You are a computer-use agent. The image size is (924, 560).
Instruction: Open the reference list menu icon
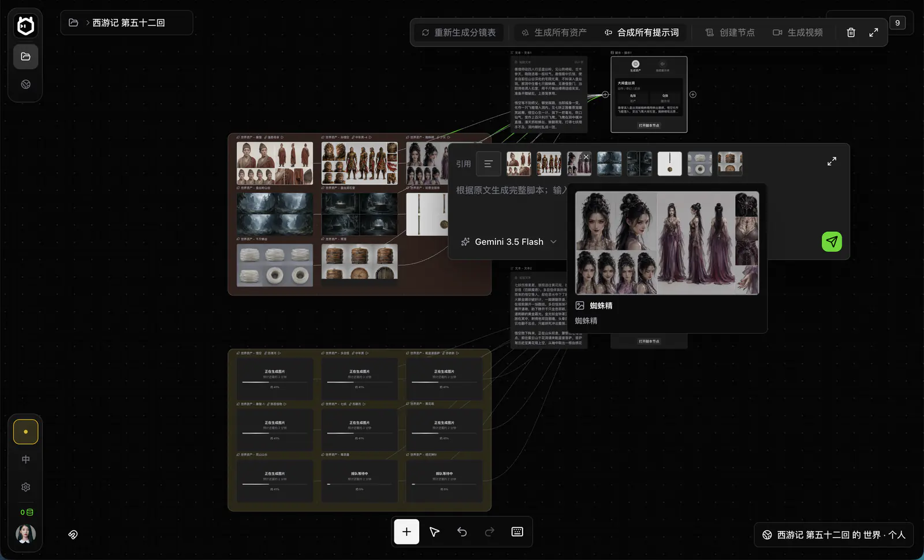pos(488,164)
